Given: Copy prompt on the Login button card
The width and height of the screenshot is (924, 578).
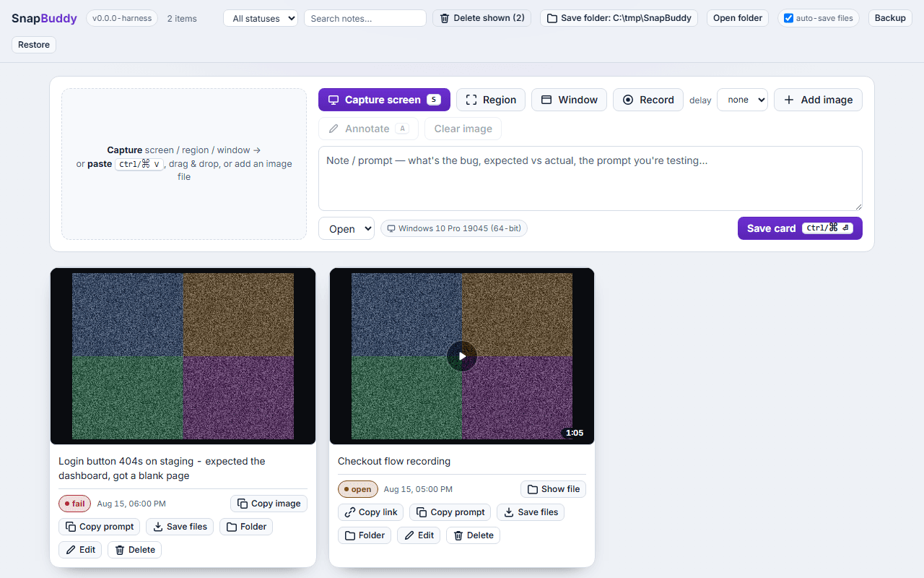Looking at the screenshot, I should point(100,527).
